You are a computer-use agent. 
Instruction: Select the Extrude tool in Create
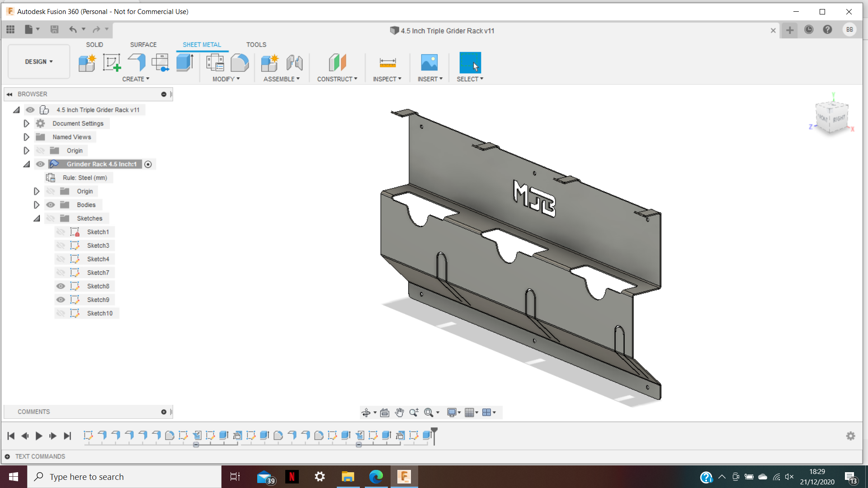click(185, 62)
